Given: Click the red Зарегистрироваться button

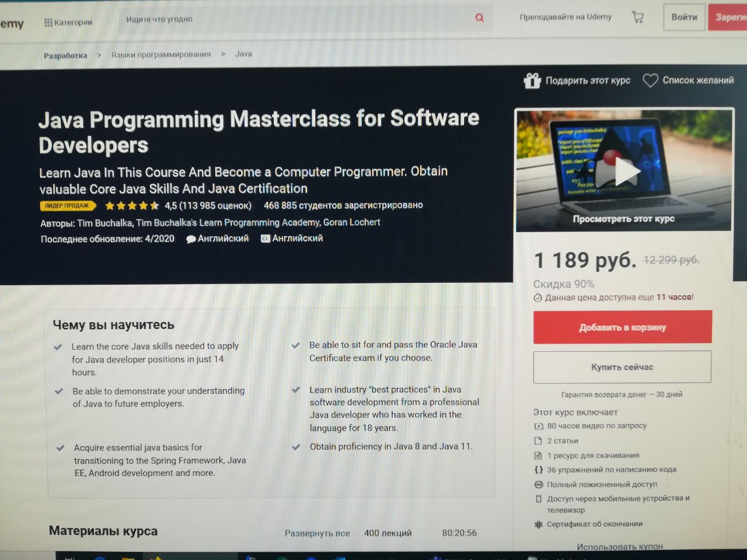Looking at the screenshot, I should 728,17.
